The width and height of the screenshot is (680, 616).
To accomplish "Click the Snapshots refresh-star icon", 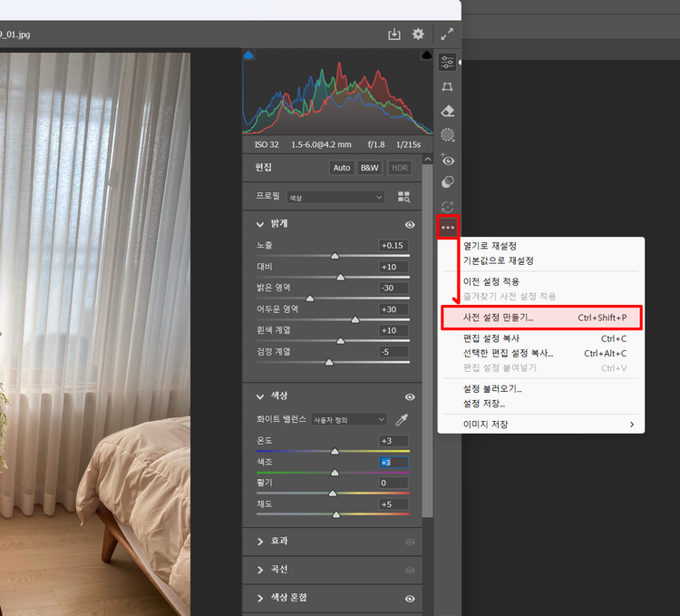I will [x=447, y=207].
